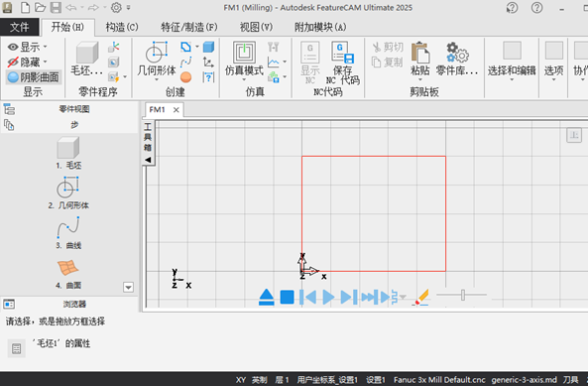
Task: Click fast forward to end button
Action: click(370, 297)
